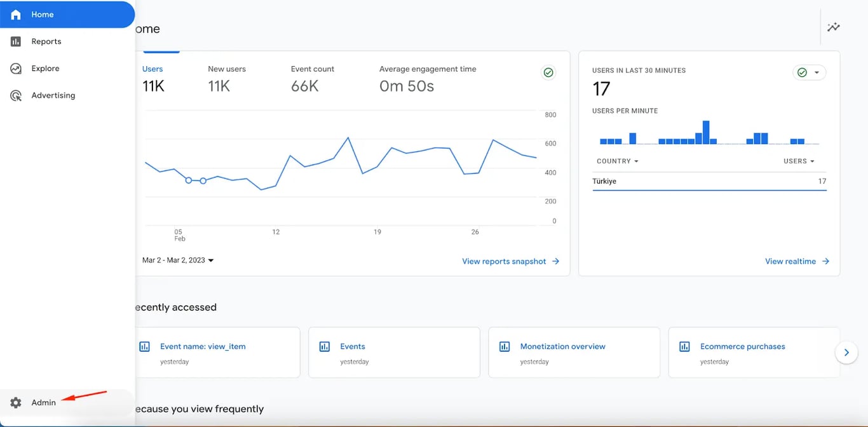Click the Monetization overview card icon
The width and height of the screenshot is (868, 427).
505,346
